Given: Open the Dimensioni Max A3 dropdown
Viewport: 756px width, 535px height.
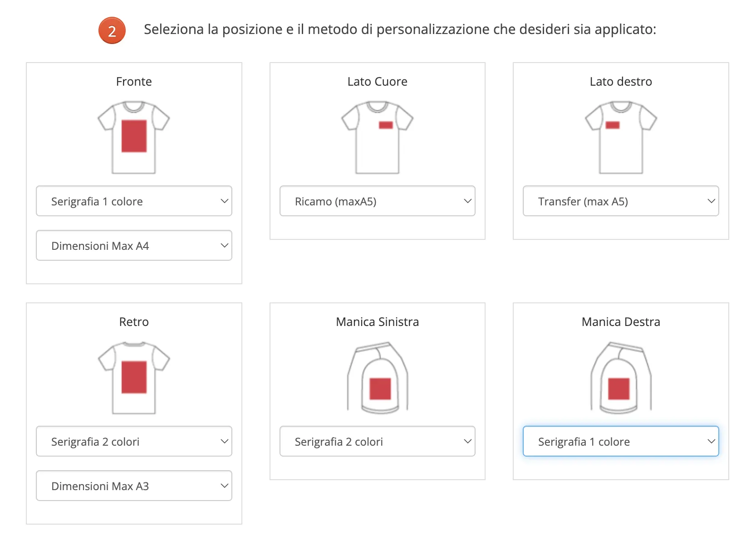Looking at the screenshot, I should click(134, 486).
